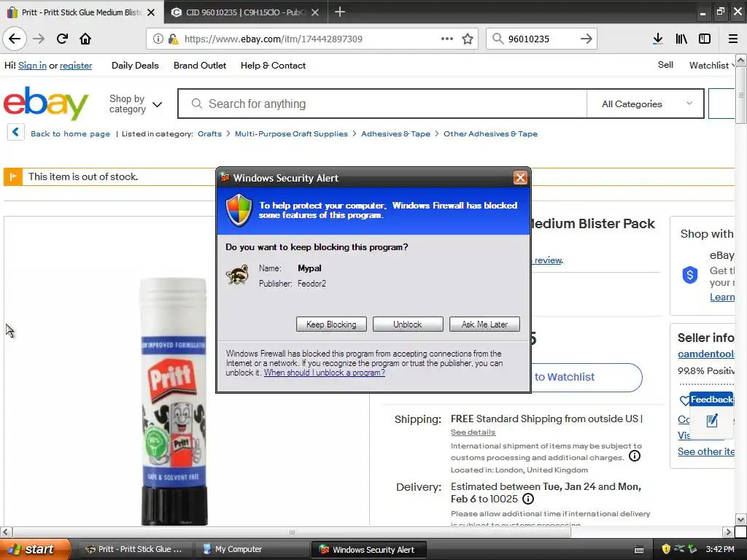Open Help & Contact menu item

273,65
